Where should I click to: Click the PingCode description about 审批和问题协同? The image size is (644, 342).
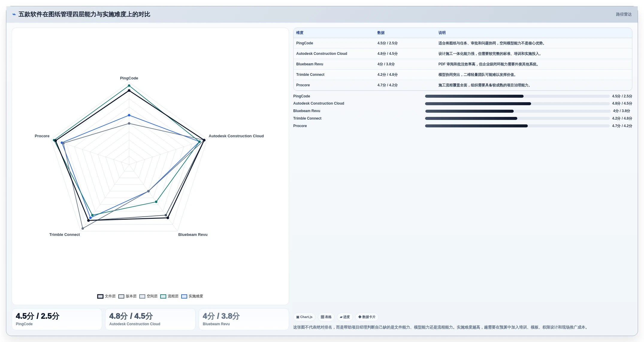(x=492, y=43)
